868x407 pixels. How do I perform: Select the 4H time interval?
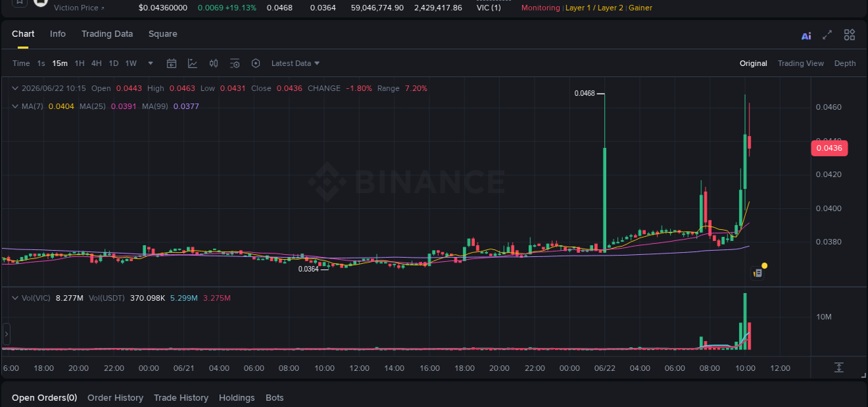[x=97, y=63]
